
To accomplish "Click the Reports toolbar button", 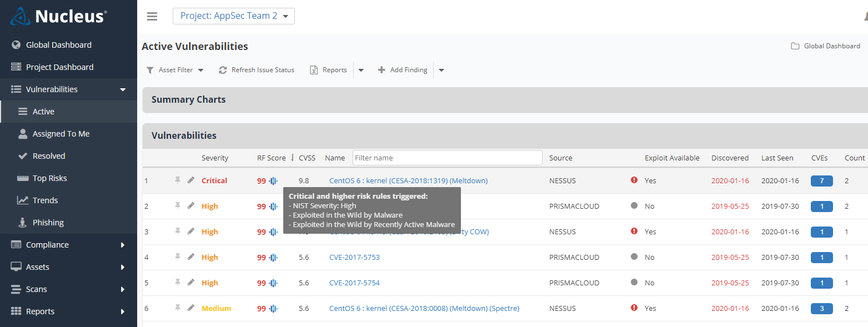I will 328,70.
